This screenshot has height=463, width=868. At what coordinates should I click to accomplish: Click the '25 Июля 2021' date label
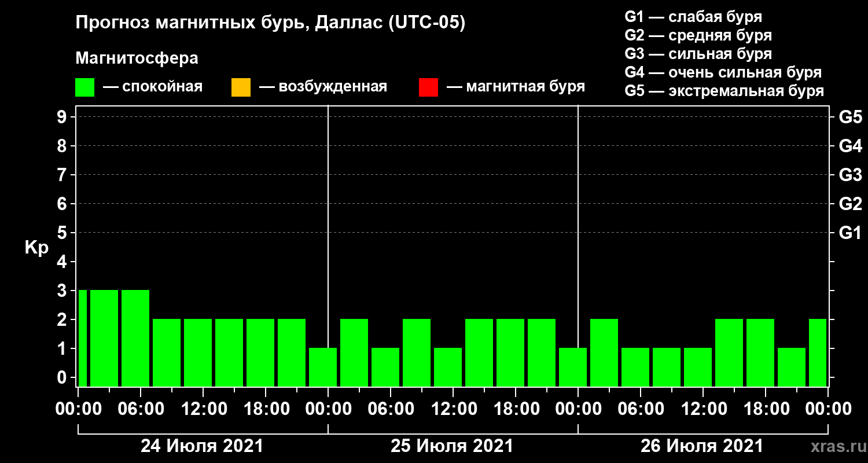(452, 446)
